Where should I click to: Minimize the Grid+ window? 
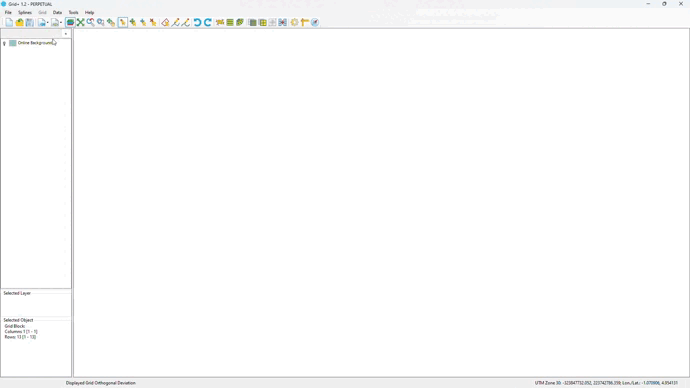[648, 4]
